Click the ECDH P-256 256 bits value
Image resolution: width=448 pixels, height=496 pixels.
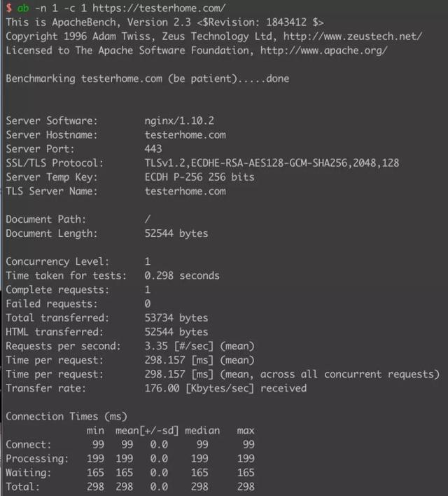pyautogui.click(x=199, y=177)
